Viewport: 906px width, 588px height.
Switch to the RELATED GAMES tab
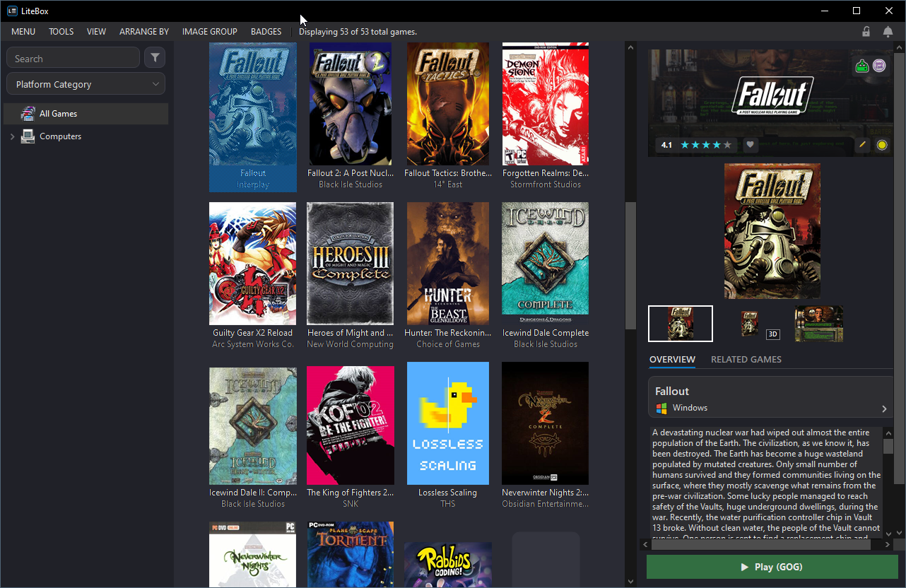(x=746, y=360)
